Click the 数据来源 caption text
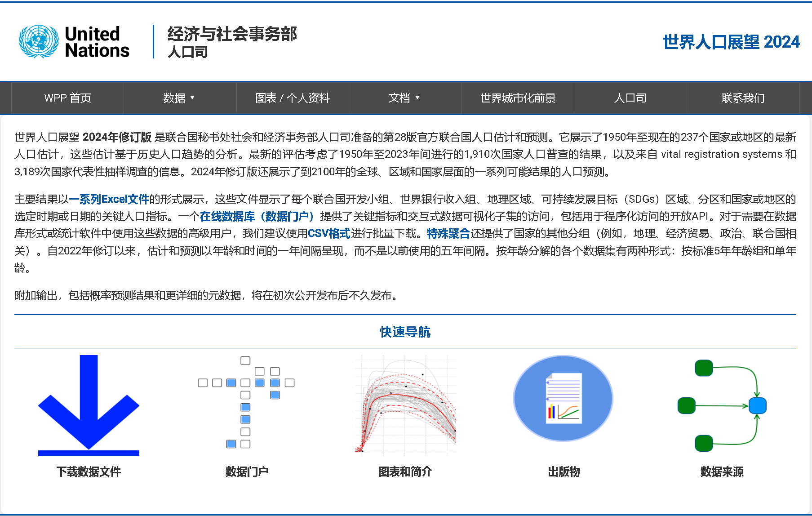Viewport: 812px width, 516px height. coord(722,472)
